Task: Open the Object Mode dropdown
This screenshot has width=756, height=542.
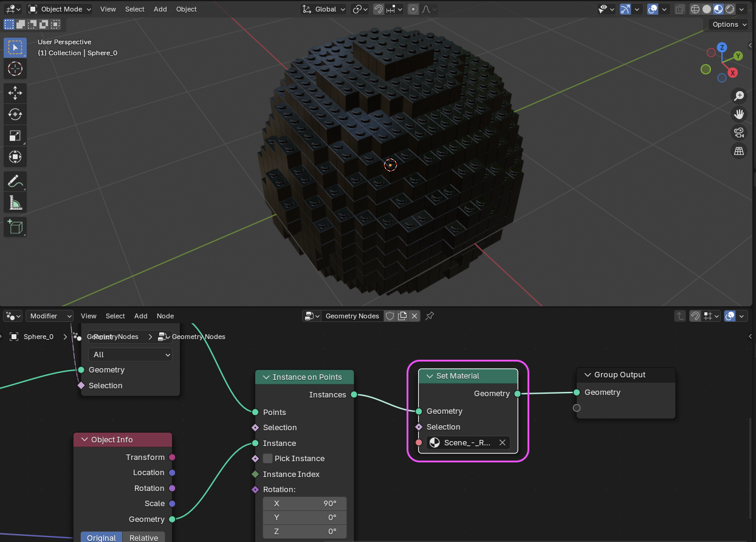Action: coord(60,9)
